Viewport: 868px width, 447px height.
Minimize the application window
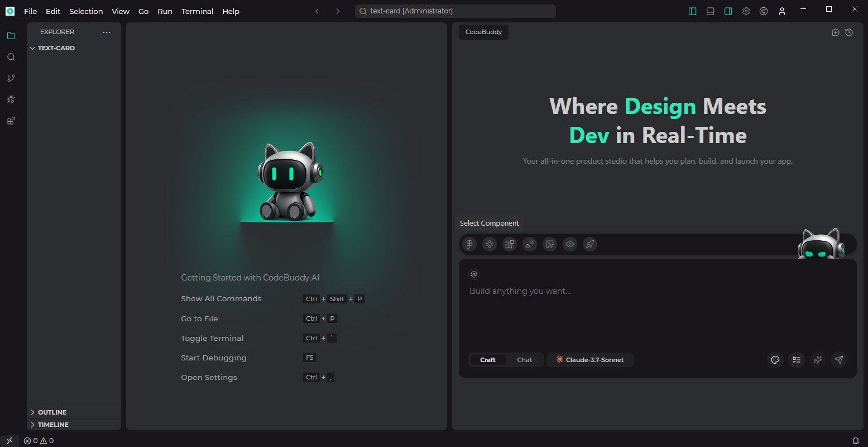pyautogui.click(x=803, y=9)
